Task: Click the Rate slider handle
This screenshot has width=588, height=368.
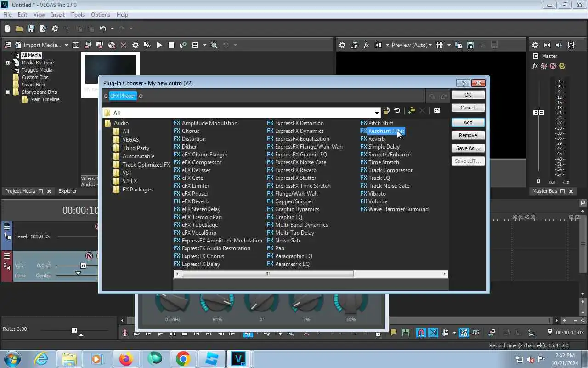Action: 74,330
